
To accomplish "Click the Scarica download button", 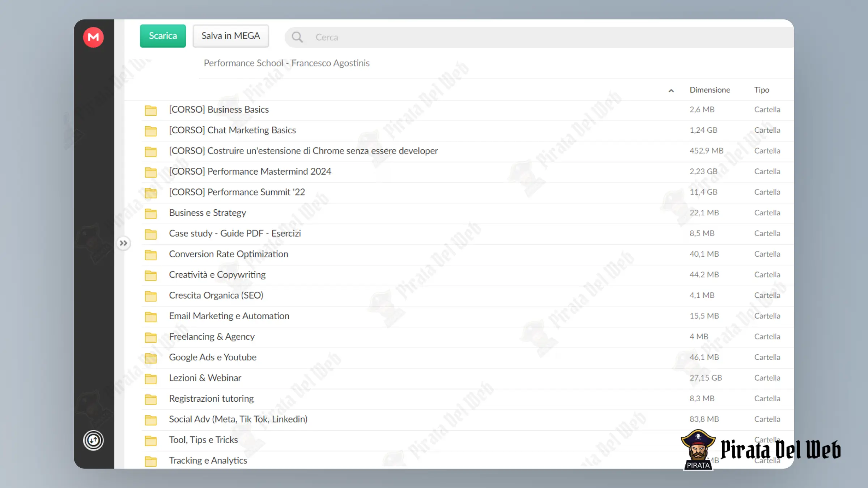I will (x=163, y=36).
